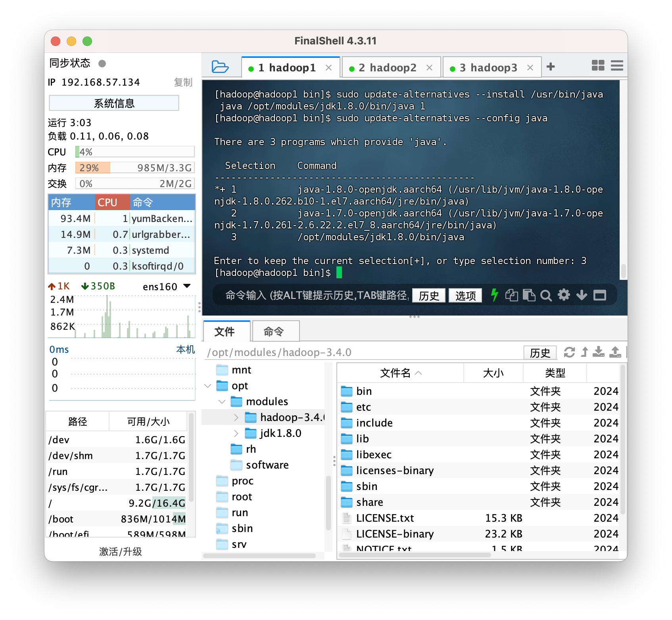Sort processes by 内存 column
The image size is (672, 620).
click(72, 202)
